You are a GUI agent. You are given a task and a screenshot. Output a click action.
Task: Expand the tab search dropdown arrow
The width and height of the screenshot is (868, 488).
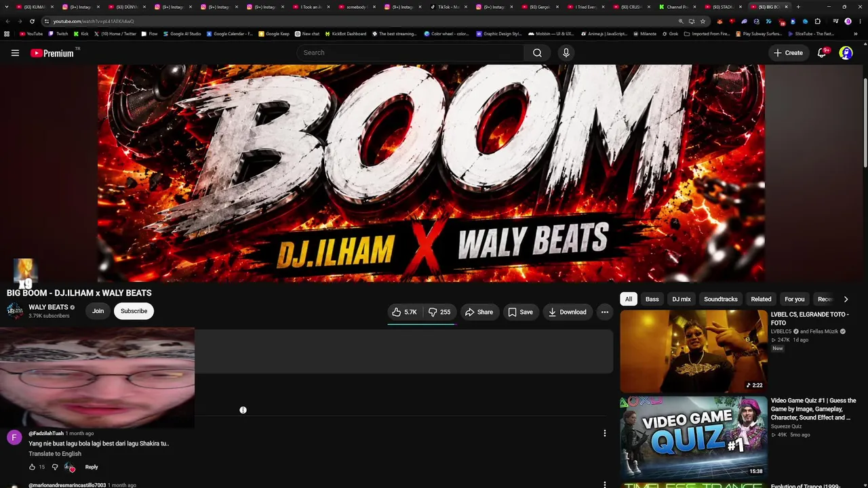click(x=6, y=7)
